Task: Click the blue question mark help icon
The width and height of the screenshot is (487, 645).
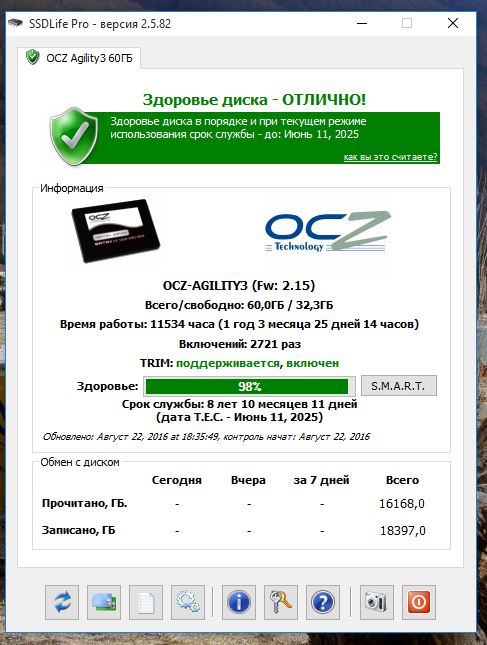Action: [x=323, y=602]
